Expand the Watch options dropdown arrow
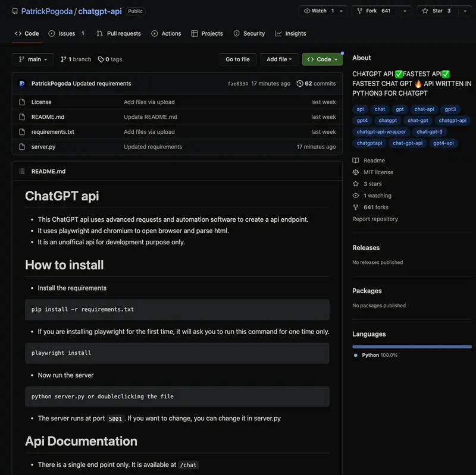476x475 pixels. pyautogui.click(x=342, y=11)
